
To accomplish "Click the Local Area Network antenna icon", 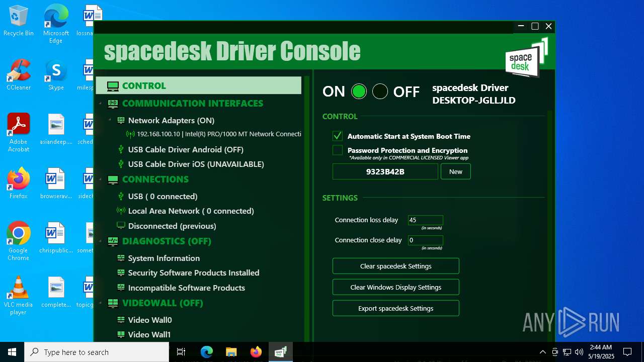I will [x=121, y=211].
